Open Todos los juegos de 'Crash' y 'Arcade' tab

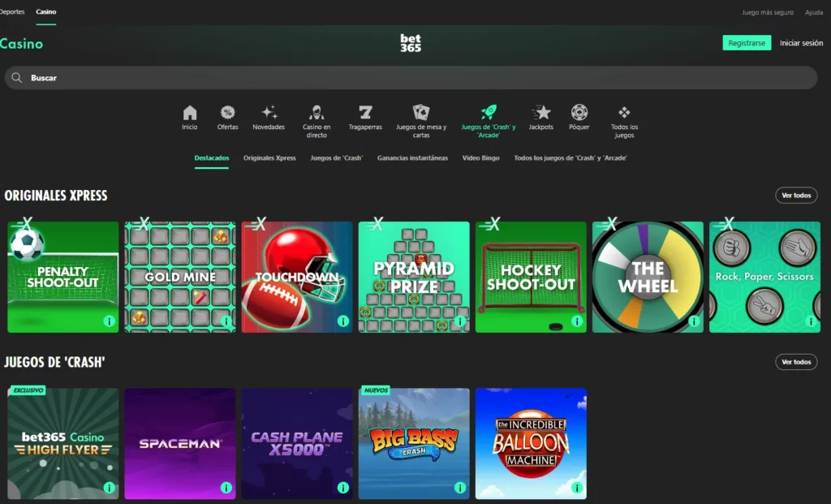tap(571, 158)
